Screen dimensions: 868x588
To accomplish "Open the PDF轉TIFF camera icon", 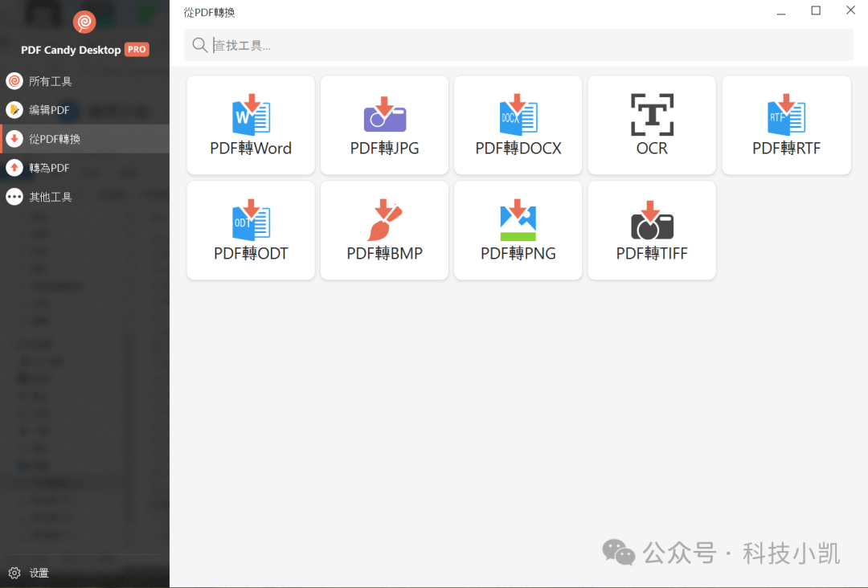I will pyautogui.click(x=652, y=220).
